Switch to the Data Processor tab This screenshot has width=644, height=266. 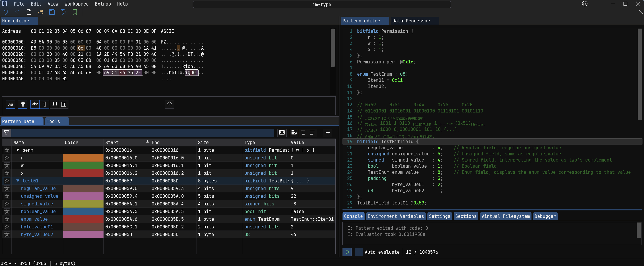point(411,21)
